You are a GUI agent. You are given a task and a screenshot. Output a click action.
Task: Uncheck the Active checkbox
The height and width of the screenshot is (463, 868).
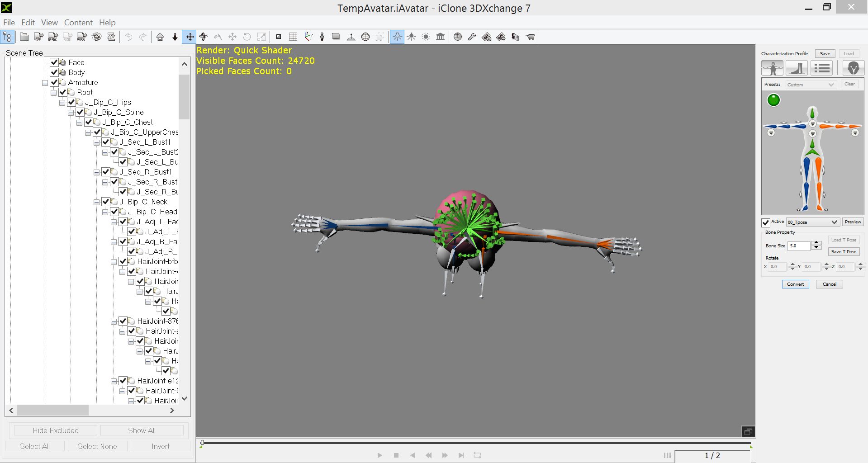766,222
